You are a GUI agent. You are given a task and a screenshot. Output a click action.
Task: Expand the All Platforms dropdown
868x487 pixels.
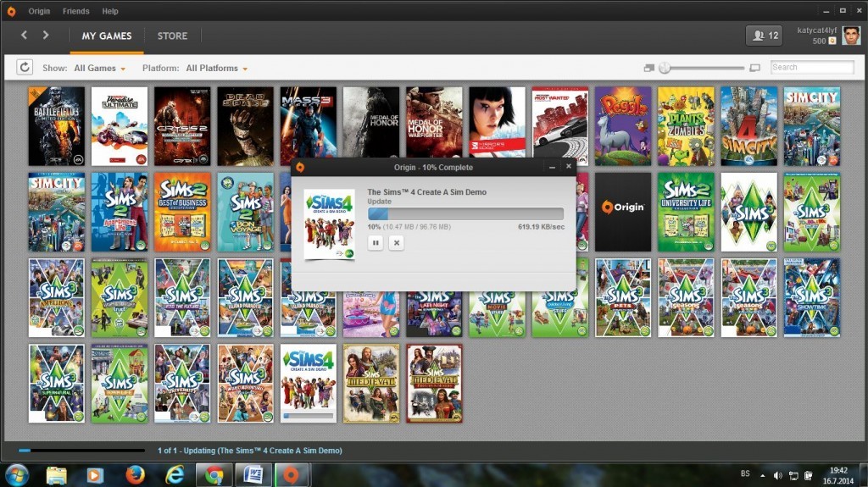(x=216, y=68)
